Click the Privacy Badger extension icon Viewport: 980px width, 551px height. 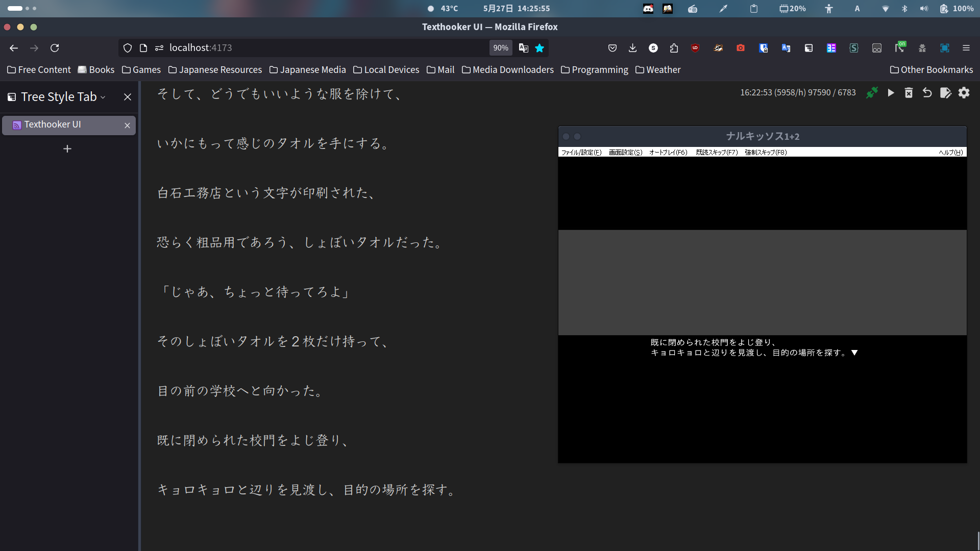tap(718, 48)
